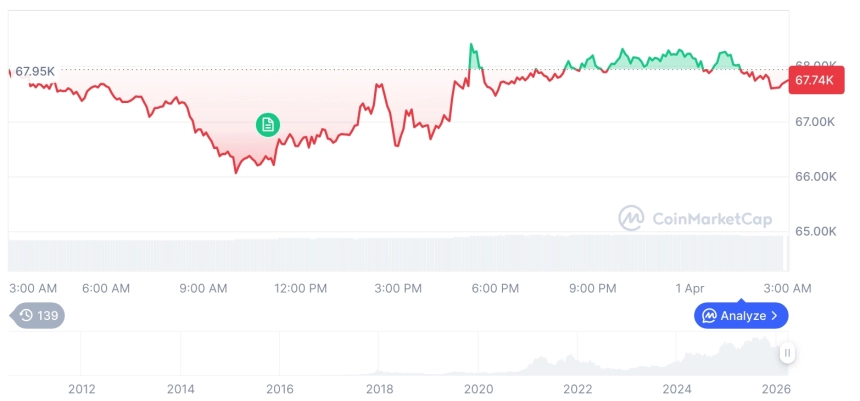Grab the range slider pause handle
The image size is (860, 401).
(788, 352)
